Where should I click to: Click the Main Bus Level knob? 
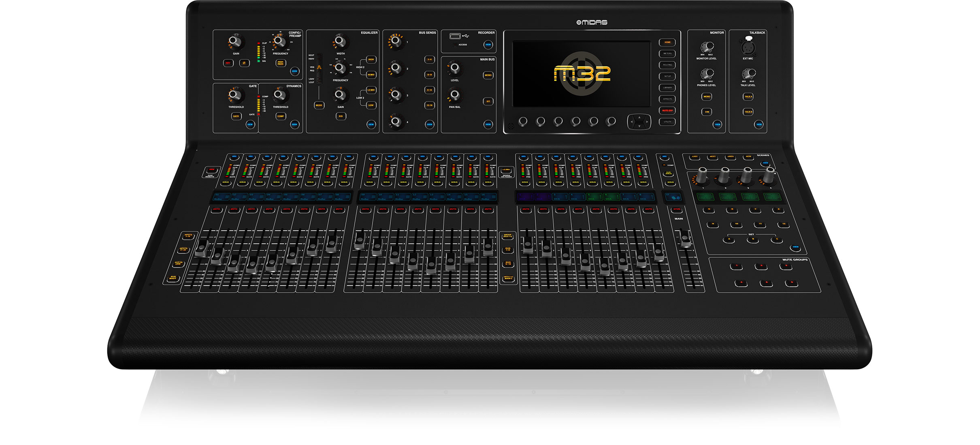point(454,68)
